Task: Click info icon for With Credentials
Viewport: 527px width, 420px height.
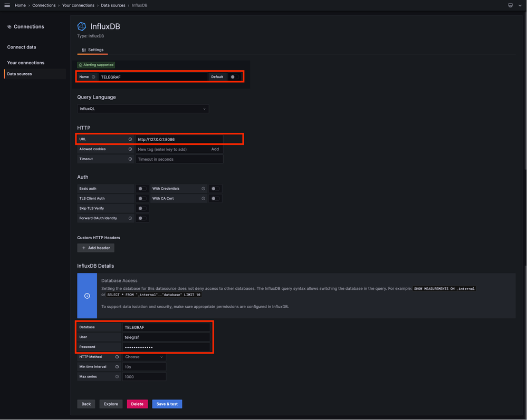Action: pyautogui.click(x=203, y=189)
